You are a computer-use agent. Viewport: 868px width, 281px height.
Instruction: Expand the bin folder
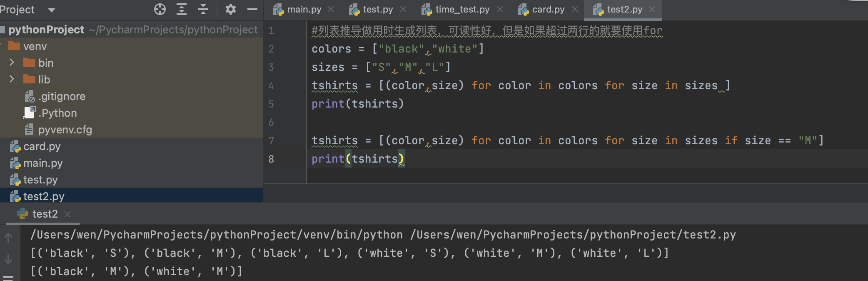pos(12,63)
